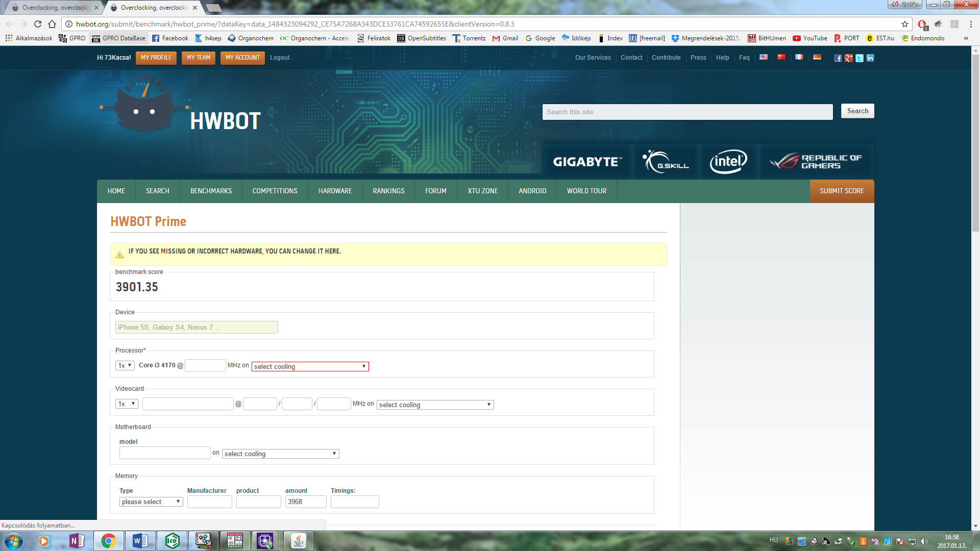Open RANKINGS navigation item
The image size is (980, 551).
point(388,191)
